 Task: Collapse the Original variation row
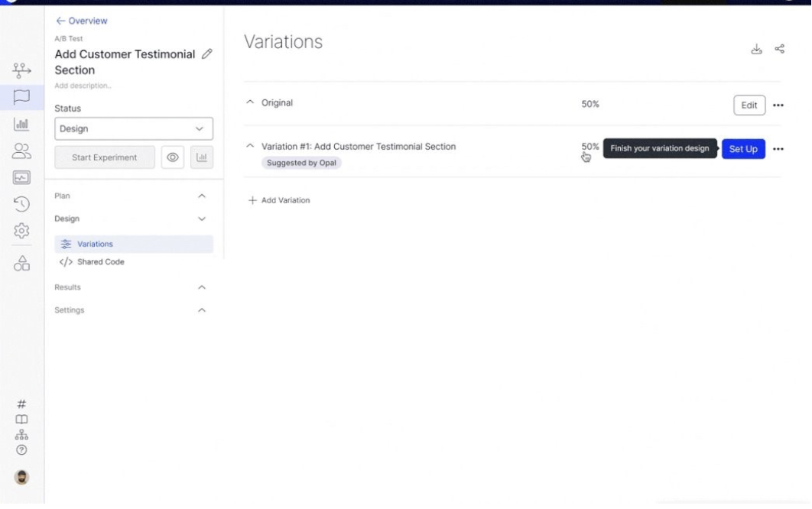(249, 100)
